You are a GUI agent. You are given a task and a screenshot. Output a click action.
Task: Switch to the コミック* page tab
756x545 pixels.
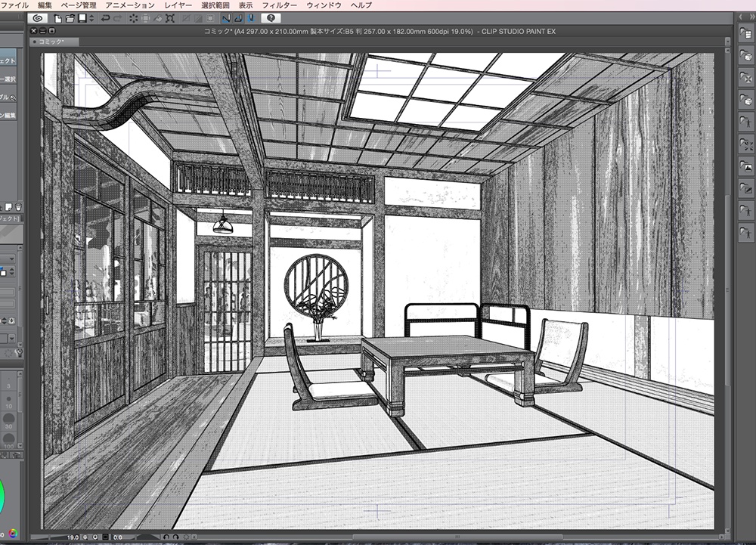click(x=53, y=41)
